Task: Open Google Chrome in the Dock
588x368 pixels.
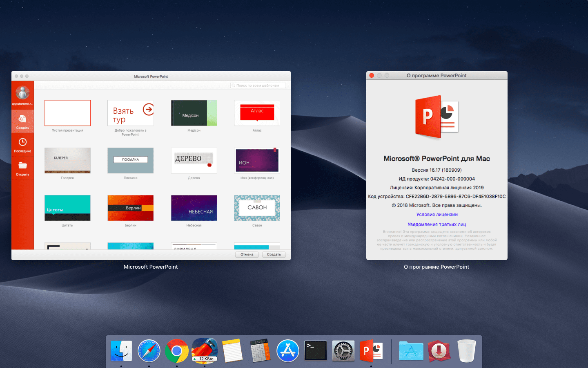Action: click(x=177, y=351)
